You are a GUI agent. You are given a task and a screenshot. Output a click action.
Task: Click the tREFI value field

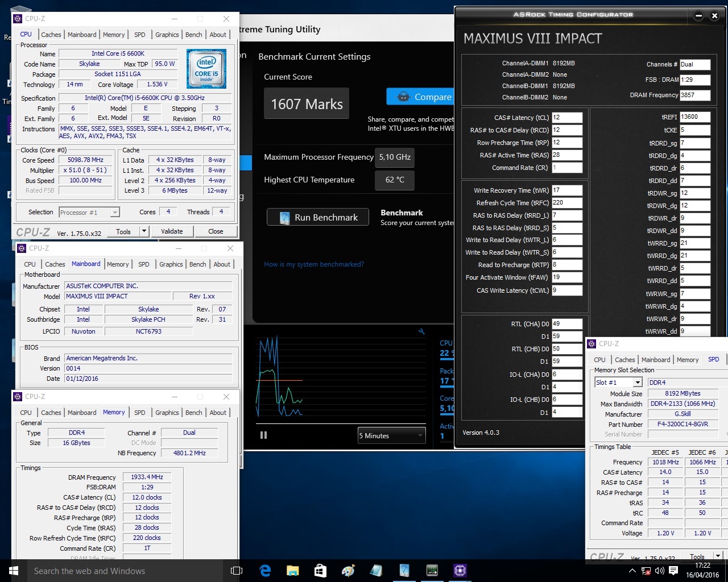point(695,117)
